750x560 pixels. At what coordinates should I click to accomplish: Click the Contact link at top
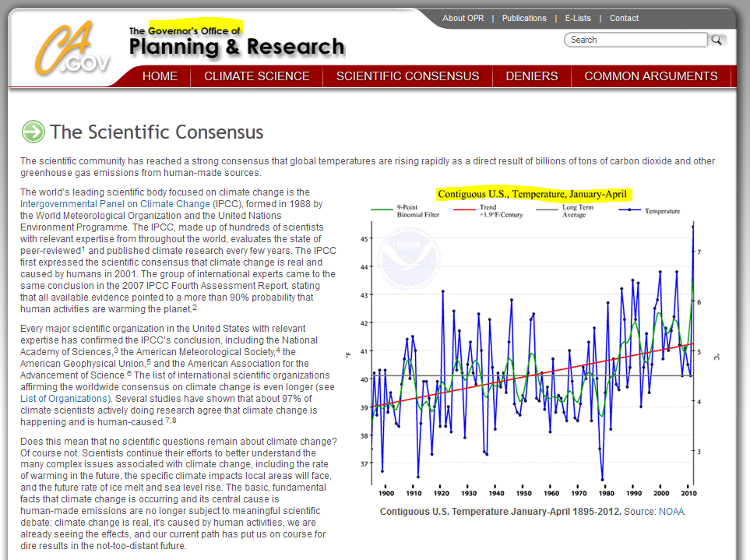click(624, 18)
